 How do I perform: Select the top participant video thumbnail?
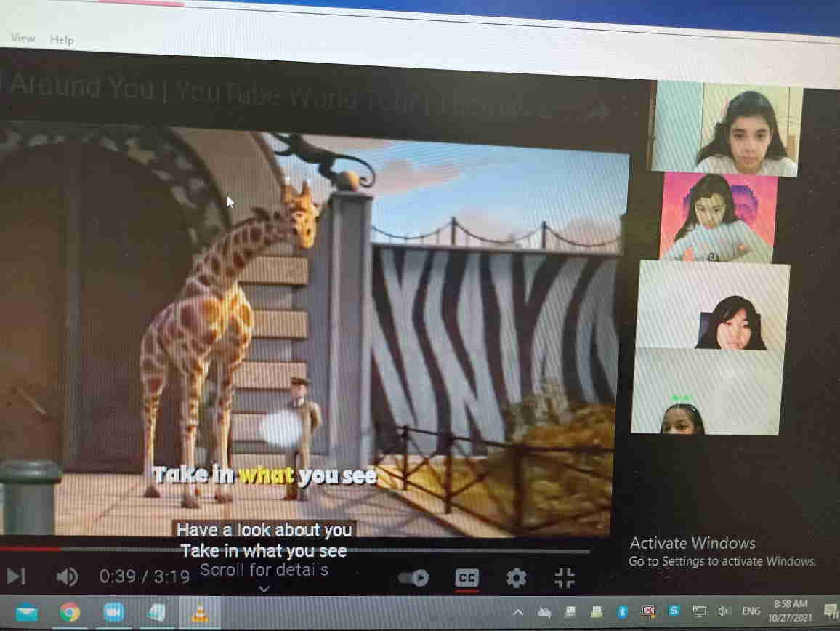click(727, 129)
